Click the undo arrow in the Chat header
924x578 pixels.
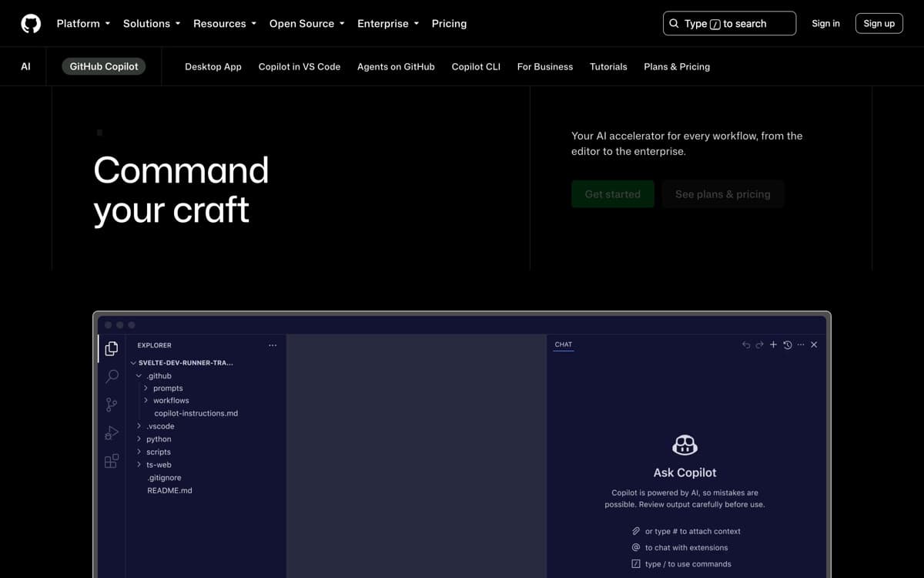745,344
